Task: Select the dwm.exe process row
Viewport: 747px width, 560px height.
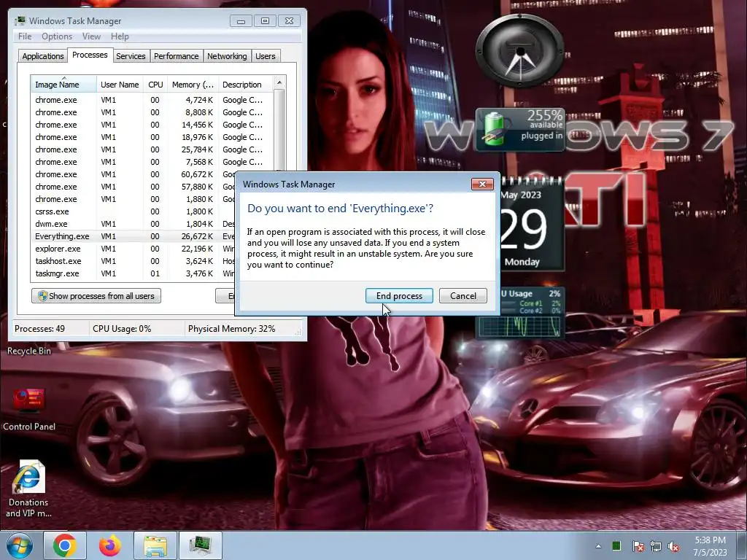Action: click(x=133, y=224)
